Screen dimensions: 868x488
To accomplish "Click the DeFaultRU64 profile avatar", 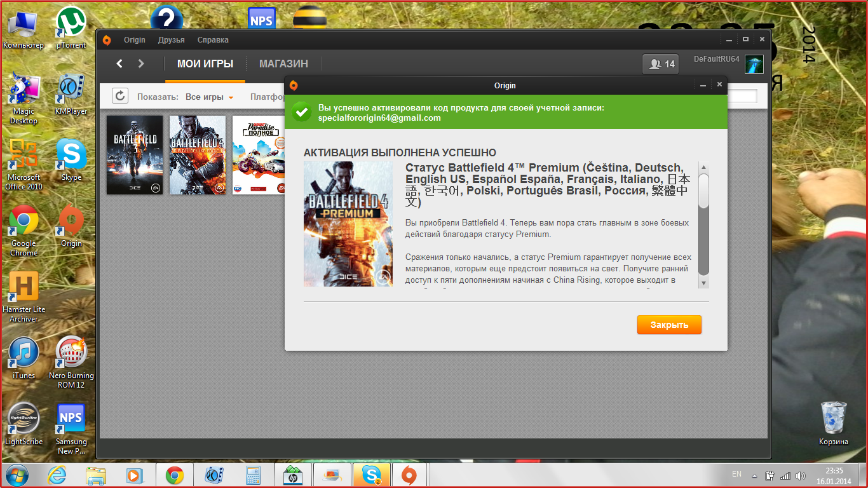I will pyautogui.click(x=754, y=64).
